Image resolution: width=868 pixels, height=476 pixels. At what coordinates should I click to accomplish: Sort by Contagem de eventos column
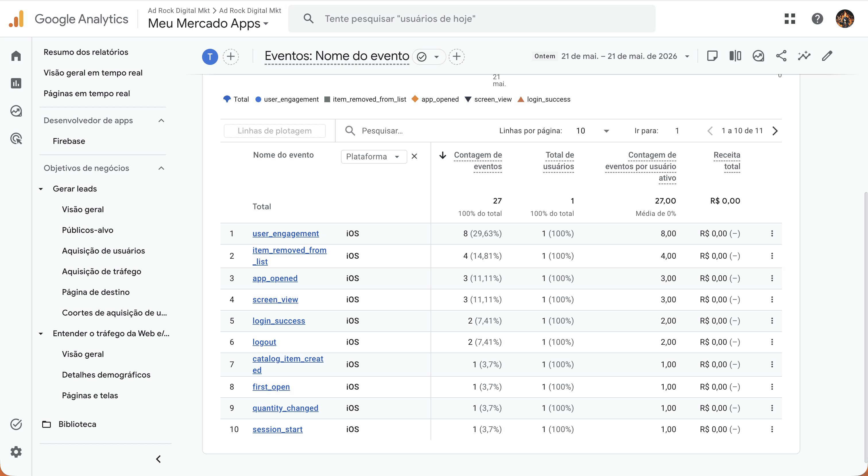click(477, 161)
